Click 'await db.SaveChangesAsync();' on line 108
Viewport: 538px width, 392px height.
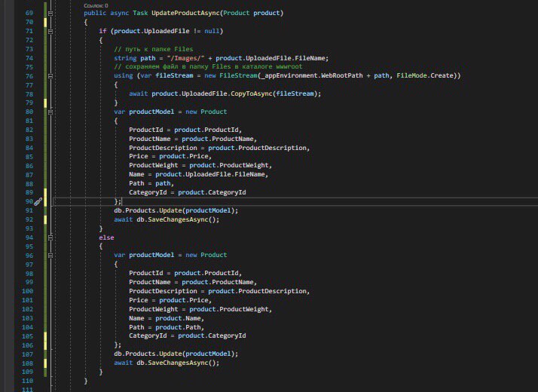[167, 363]
